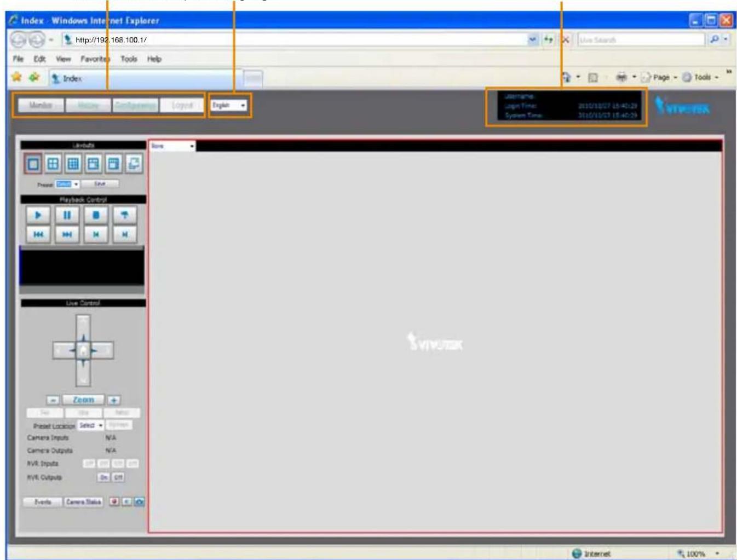The width and height of the screenshot is (737, 560).
Task: Open the English language dropdown
Action: pyautogui.click(x=229, y=105)
